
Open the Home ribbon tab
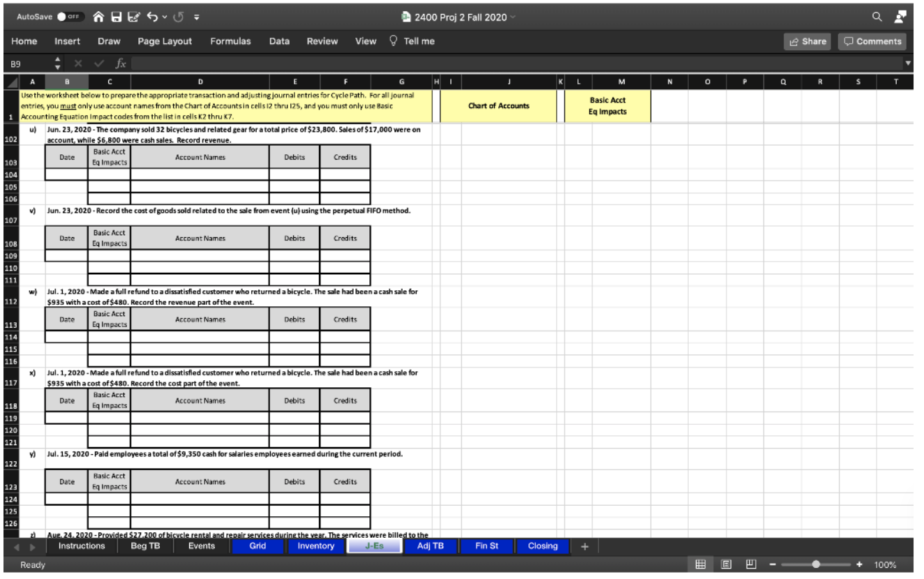tap(24, 41)
